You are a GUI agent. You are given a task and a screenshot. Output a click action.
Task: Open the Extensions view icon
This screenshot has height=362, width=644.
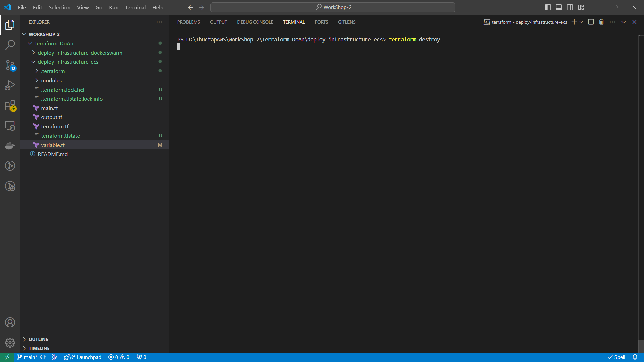pos(10,106)
